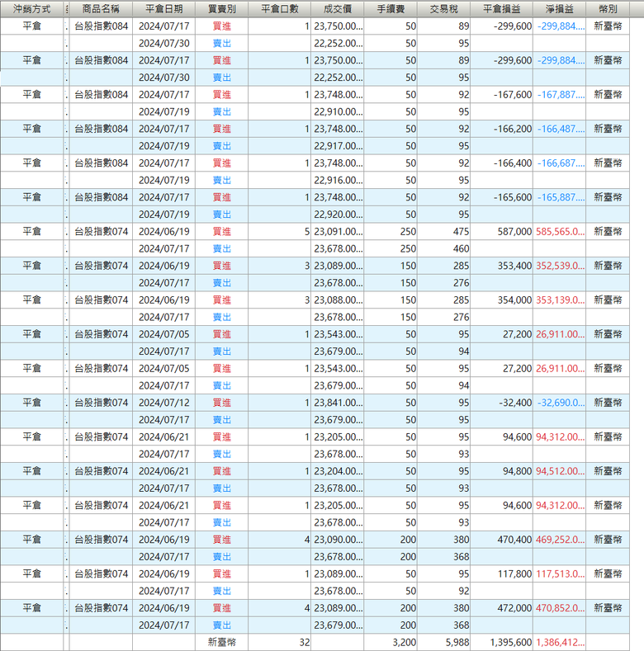This screenshot has width=644, height=651.
Task: Select the -32,690 net loss value
Action: [561, 403]
